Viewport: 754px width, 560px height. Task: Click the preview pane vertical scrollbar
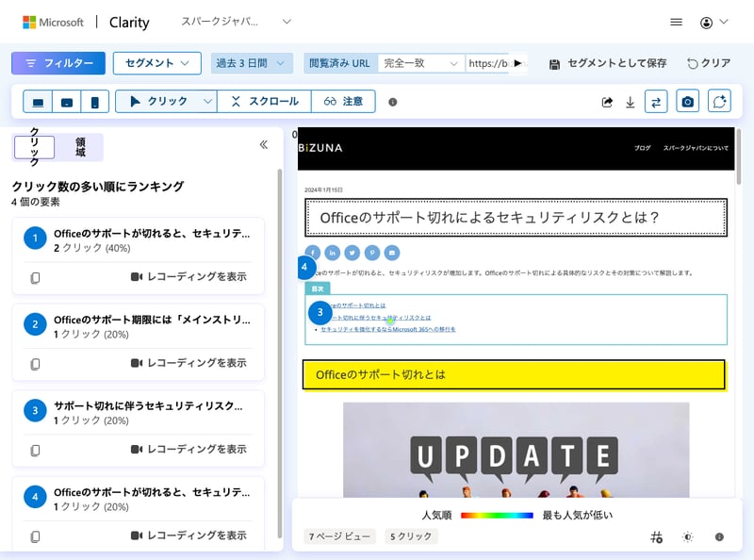[x=739, y=156]
